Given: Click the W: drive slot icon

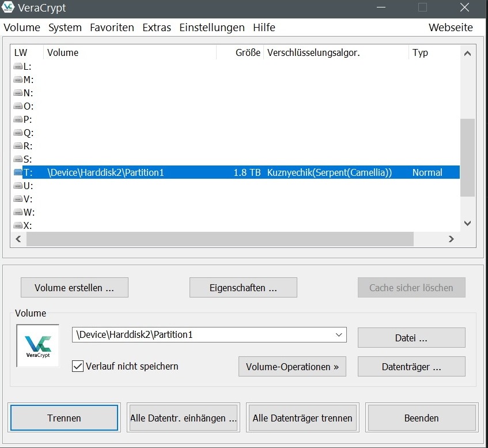Looking at the screenshot, I should tap(18, 212).
